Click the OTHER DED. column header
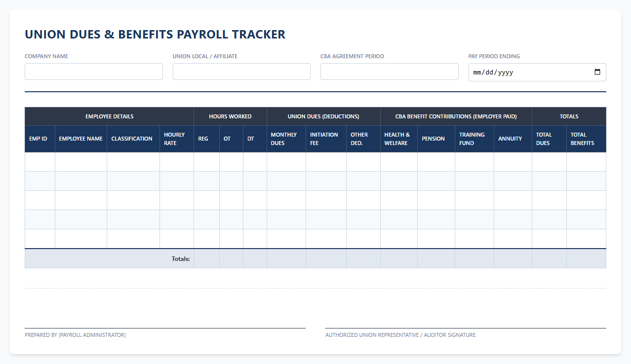631x364 pixels. [363, 139]
